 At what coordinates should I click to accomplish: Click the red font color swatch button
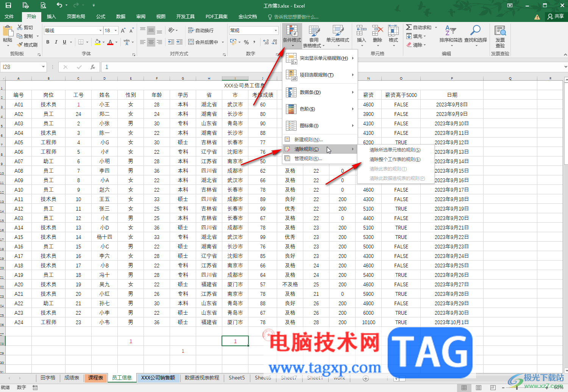[110, 42]
